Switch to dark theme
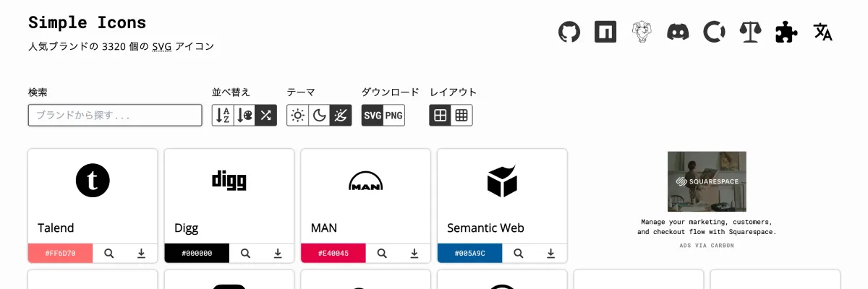 319,116
